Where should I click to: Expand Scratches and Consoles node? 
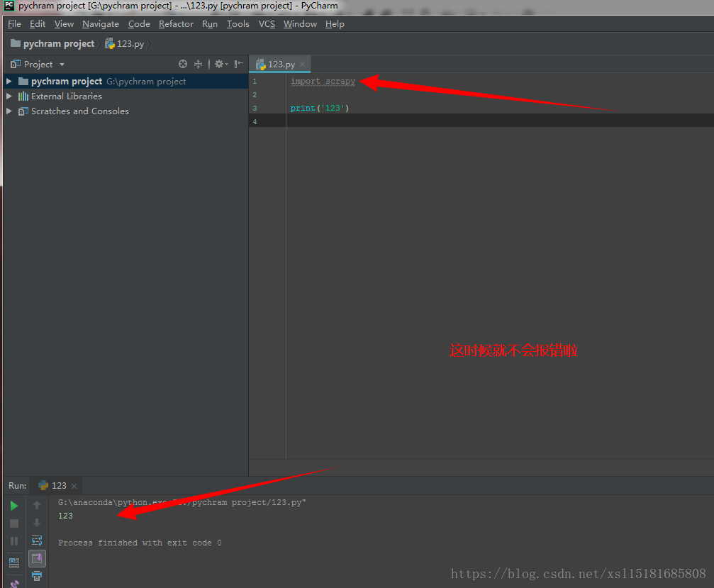[x=9, y=111]
